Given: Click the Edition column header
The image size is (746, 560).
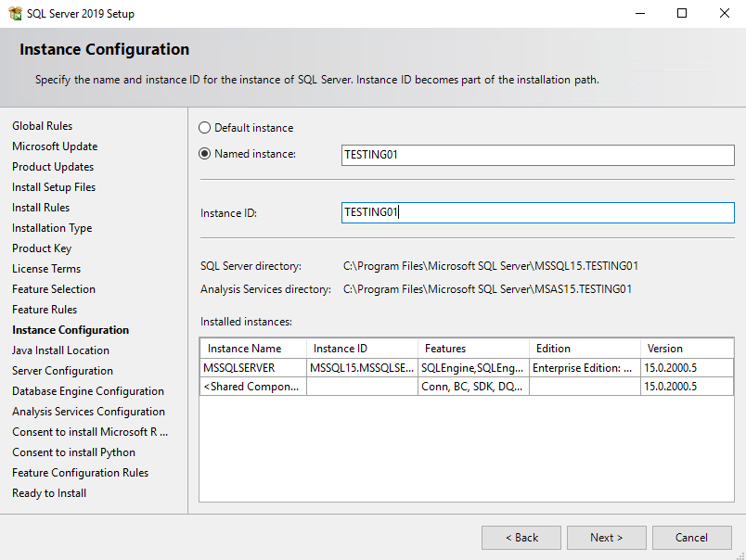Looking at the screenshot, I should tap(585, 349).
